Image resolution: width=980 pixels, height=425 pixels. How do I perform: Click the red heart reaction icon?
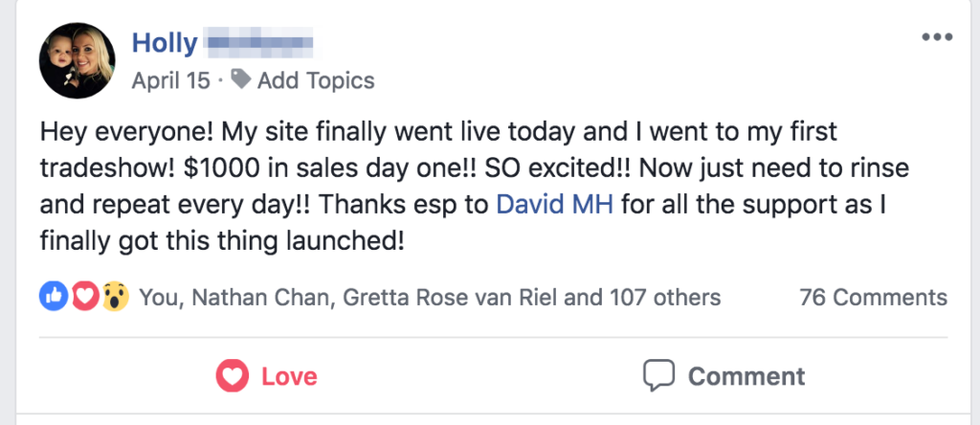click(85, 297)
